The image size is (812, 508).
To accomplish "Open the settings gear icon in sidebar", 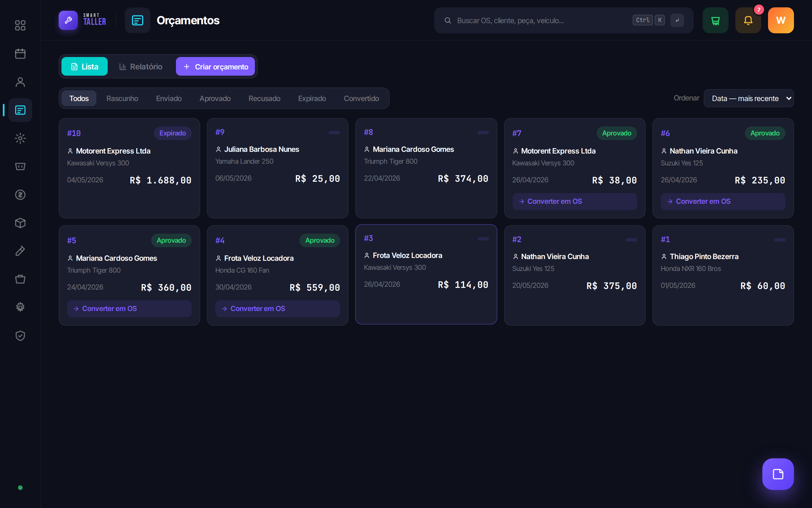I will coord(20,307).
